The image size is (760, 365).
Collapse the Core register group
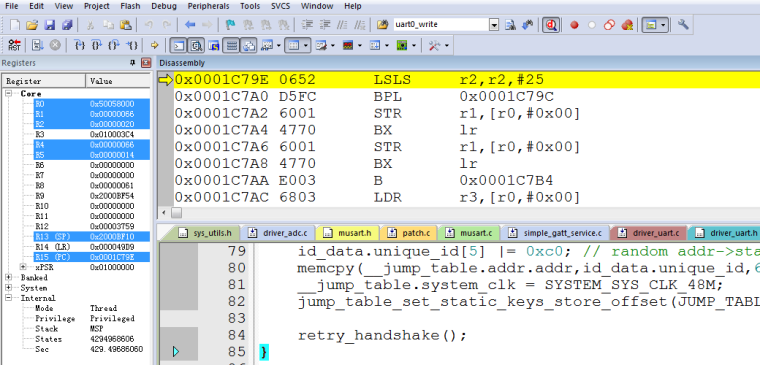tap(9, 93)
